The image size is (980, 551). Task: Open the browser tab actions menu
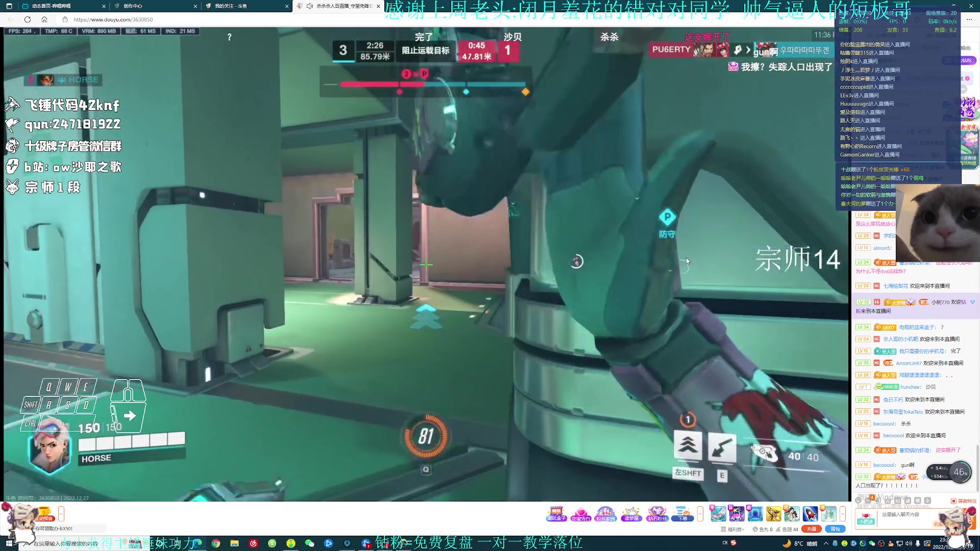point(9,6)
